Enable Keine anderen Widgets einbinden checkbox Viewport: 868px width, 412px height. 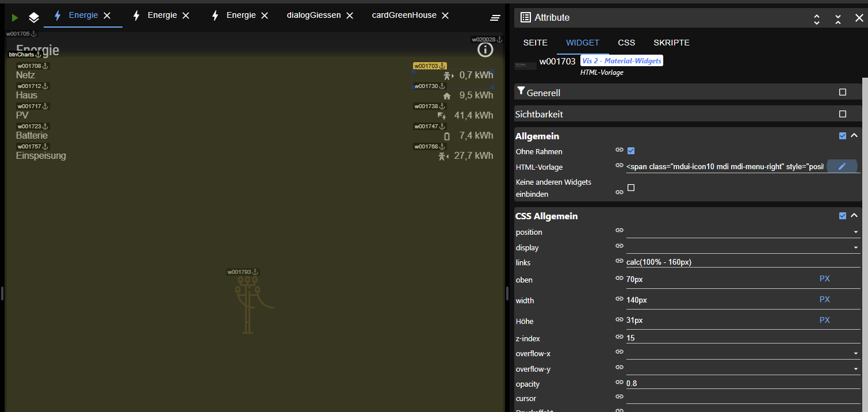[631, 188]
